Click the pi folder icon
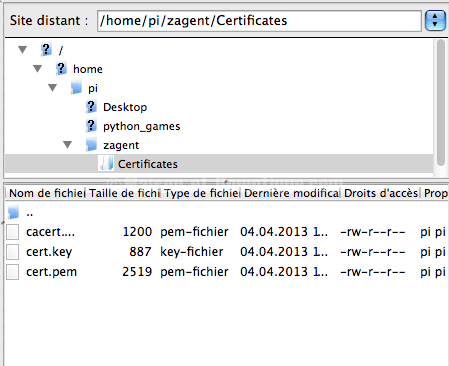 point(76,88)
